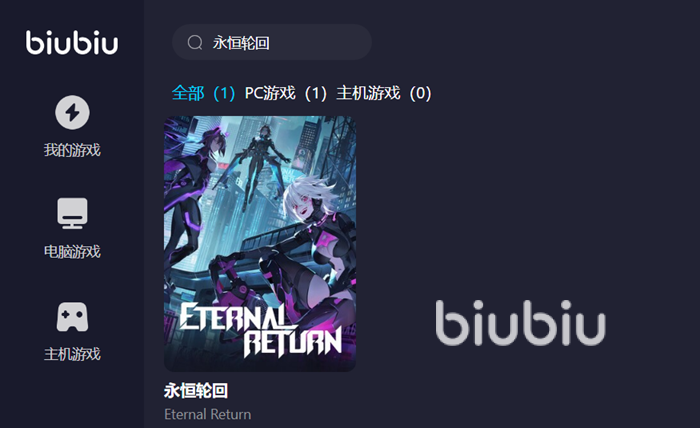700x428 pixels.
Task: Click the 我的游戏 sidebar label
Action: 72,150
